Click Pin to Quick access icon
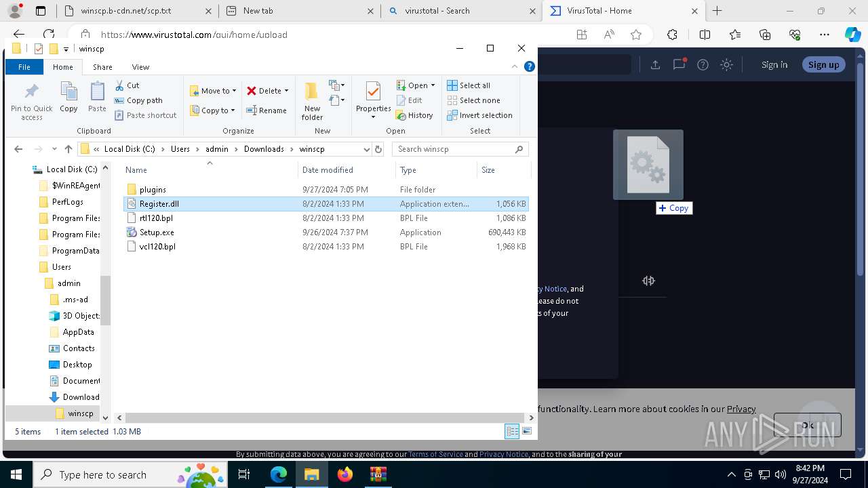This screenshot has height=488, width=868. coord(31,101)
